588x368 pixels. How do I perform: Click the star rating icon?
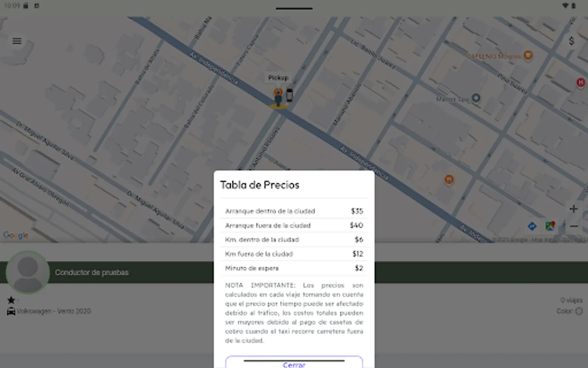tap(11, 300)
